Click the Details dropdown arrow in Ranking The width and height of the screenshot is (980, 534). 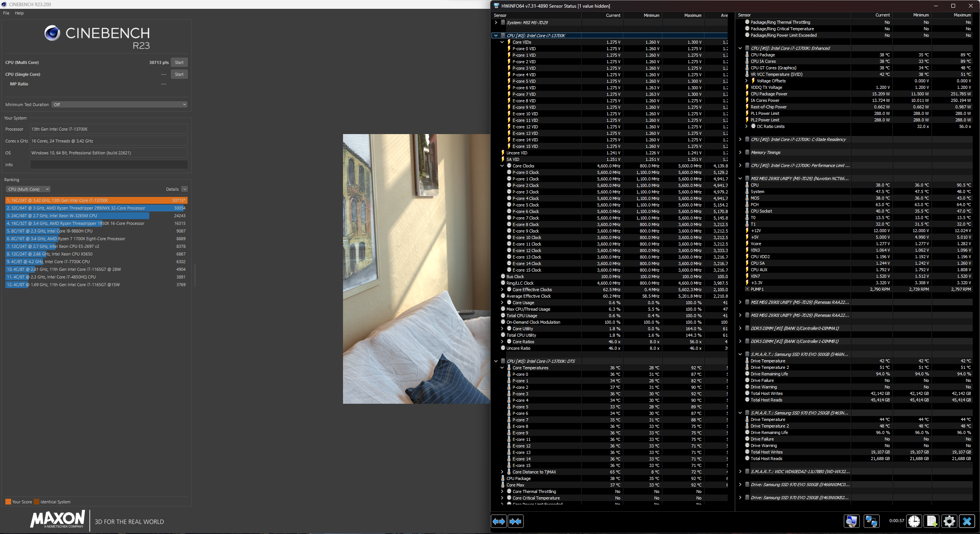point(185,189)
